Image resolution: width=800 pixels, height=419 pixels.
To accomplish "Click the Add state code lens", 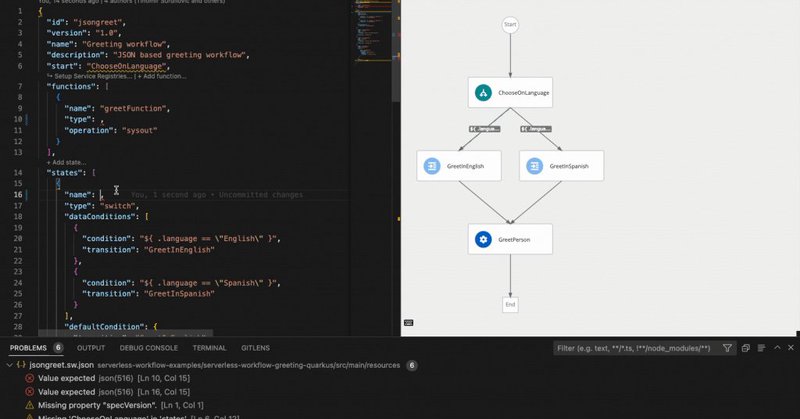I will tap(66, 162).
